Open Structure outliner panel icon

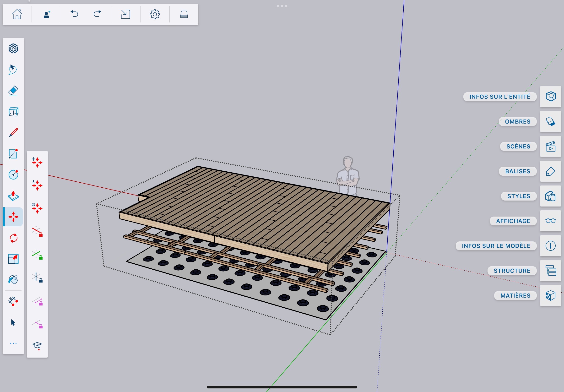[x=550, y=271]
